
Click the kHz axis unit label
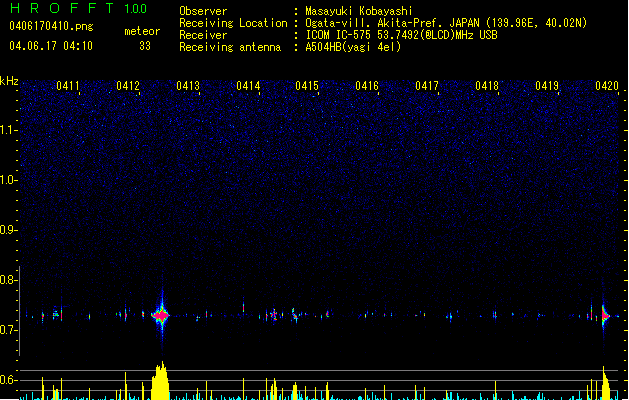pyautogui.click(x=9, y=81)
